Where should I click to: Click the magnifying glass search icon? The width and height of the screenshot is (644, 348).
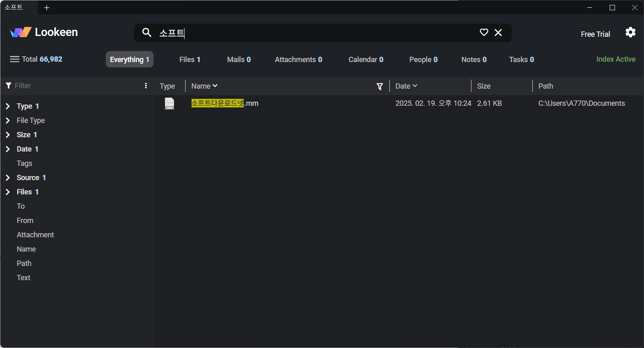(x=147, y=32)
